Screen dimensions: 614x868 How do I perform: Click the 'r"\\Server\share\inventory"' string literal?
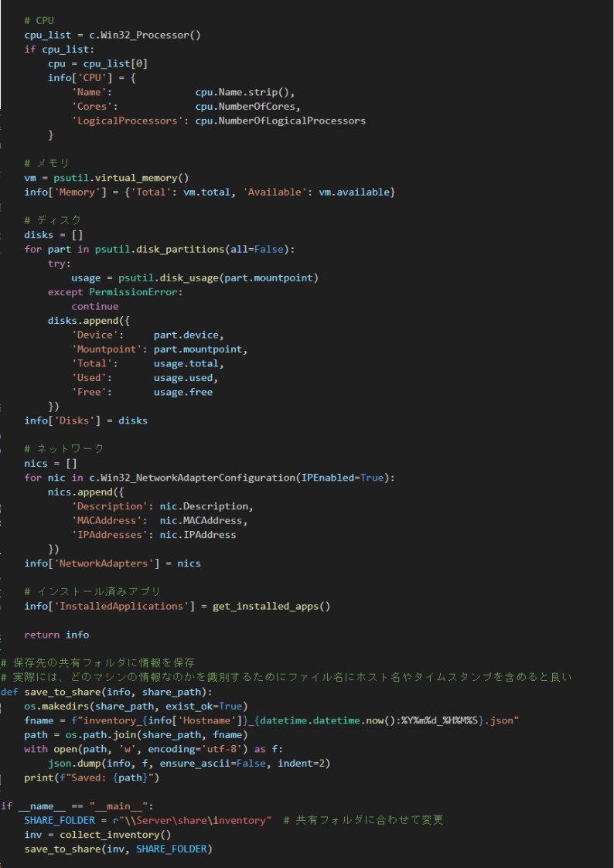tap(192, 820)
